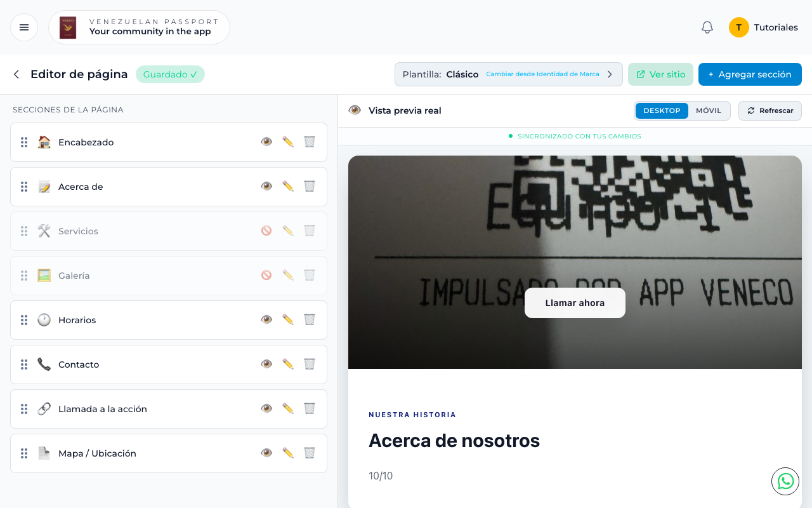
Task: Edit the Contacto section
Action: click(x=288, y=364)
